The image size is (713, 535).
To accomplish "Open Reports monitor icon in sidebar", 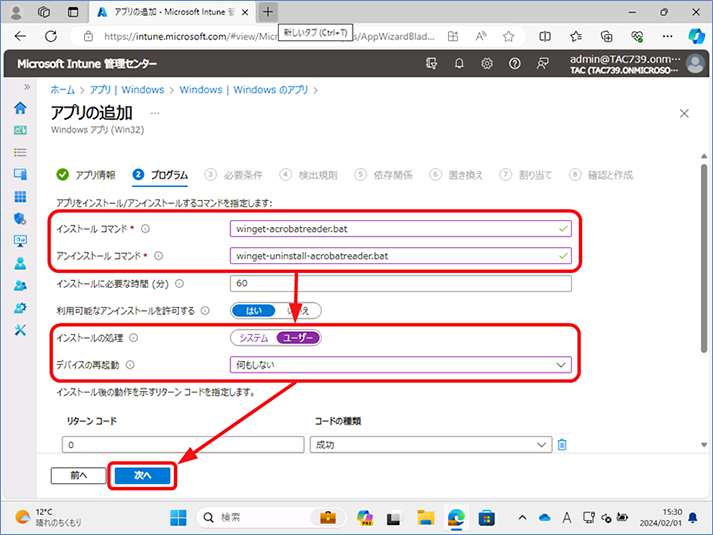I will pos(20,241).
